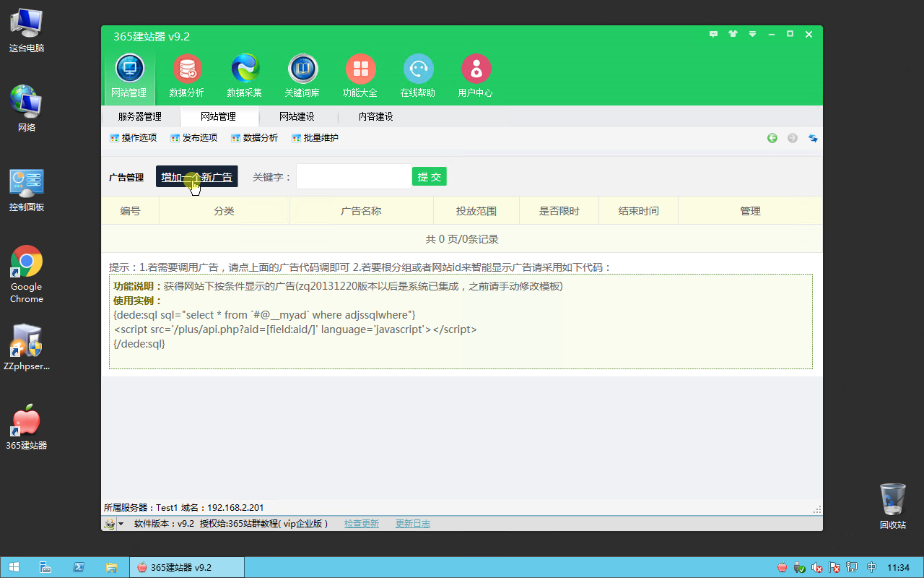Open 365建站器 desktop shortcut
The height and width of the screenshot is (578, 924).
coord(27,428)
